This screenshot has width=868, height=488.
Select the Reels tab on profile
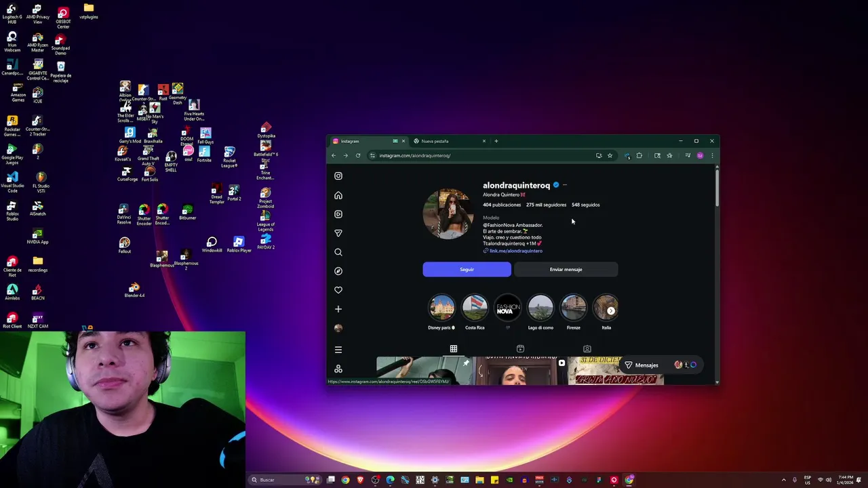520,349
